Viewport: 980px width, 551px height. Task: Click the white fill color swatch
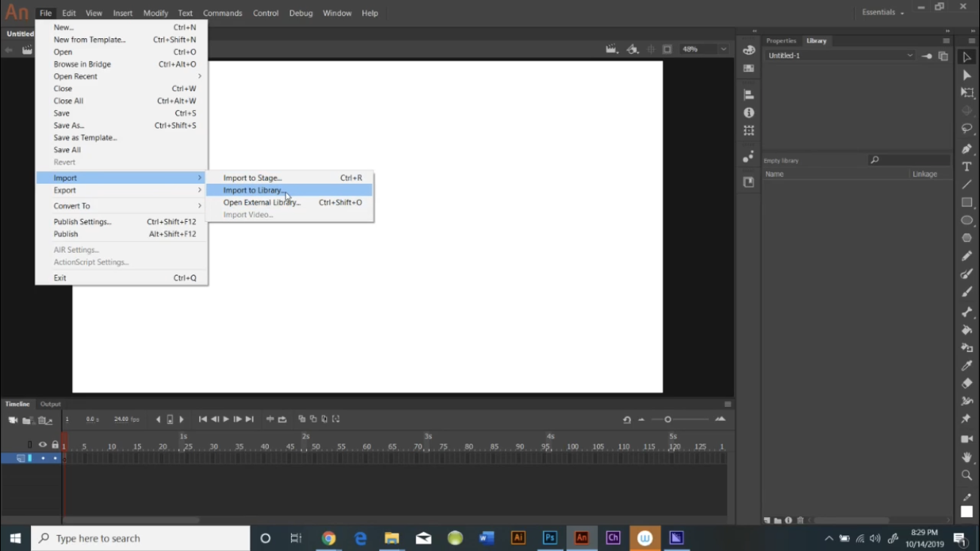coord(967,512)
